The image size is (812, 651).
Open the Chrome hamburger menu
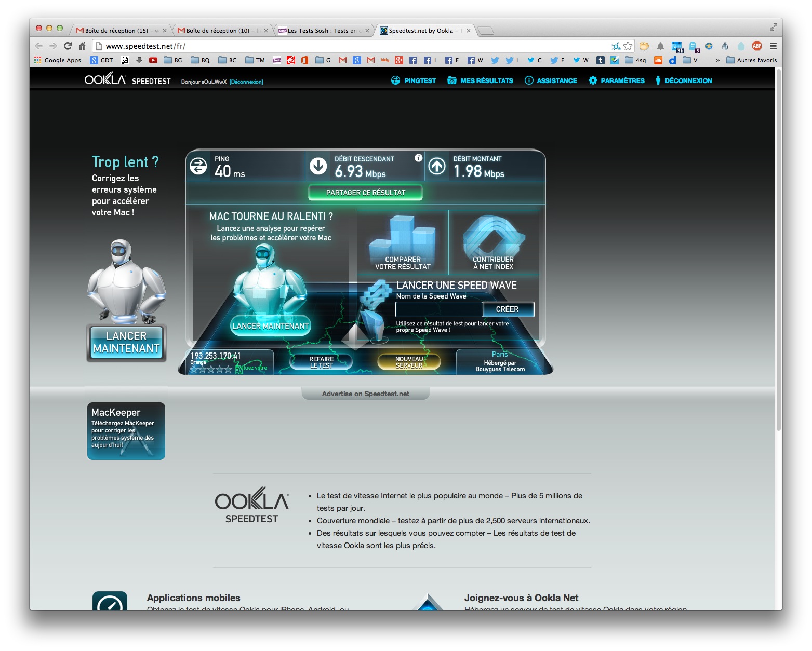tap(773, 46)
